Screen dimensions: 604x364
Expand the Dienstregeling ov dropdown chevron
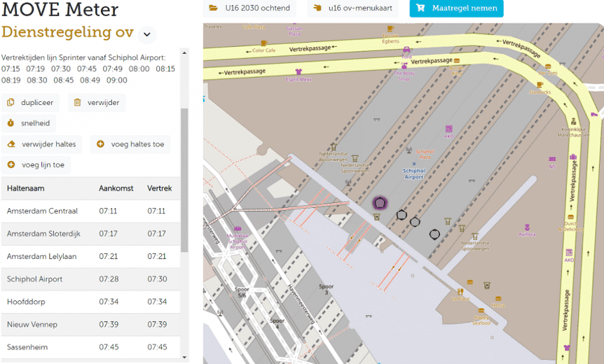(147, 34)
